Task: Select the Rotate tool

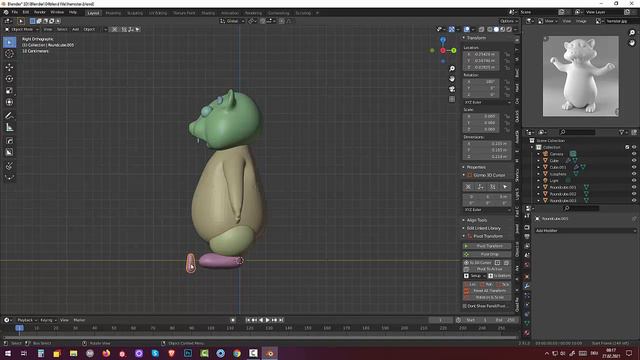Action: tap(9, 79)
